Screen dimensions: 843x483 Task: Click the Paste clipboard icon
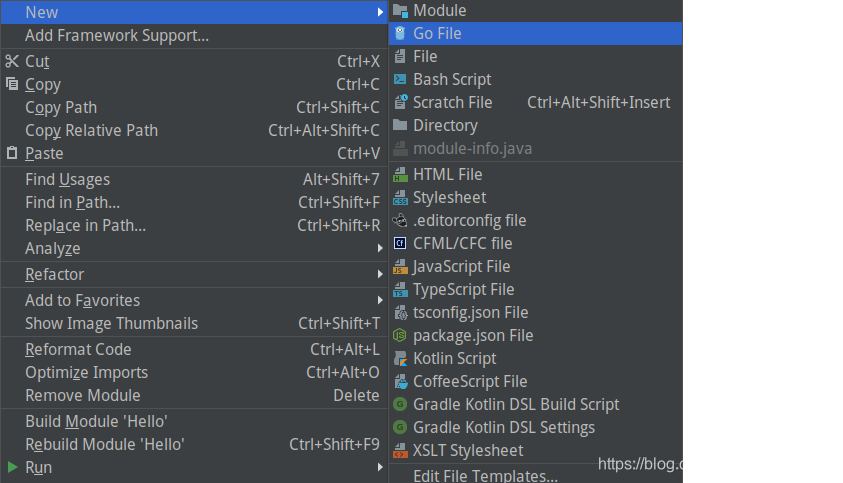(12, 153)
